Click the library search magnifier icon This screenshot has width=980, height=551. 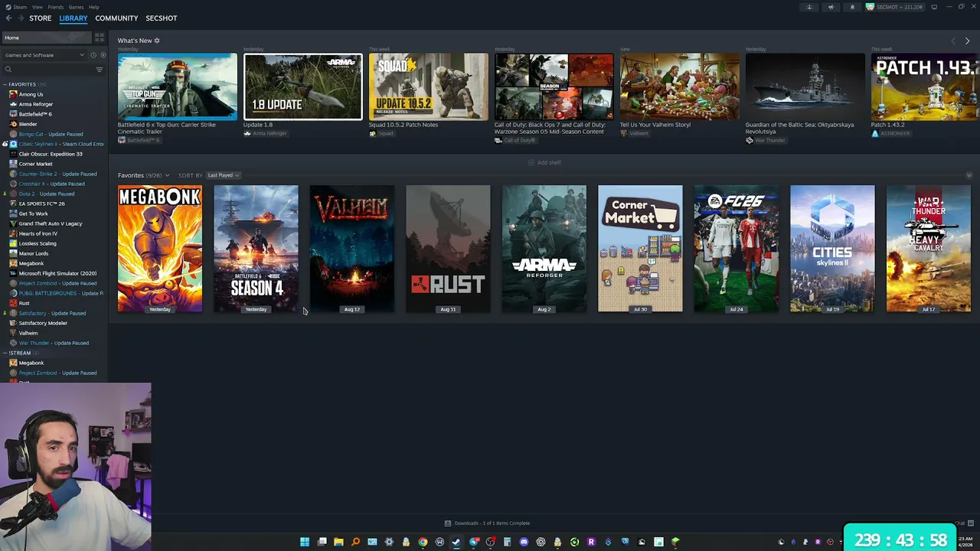8,70
